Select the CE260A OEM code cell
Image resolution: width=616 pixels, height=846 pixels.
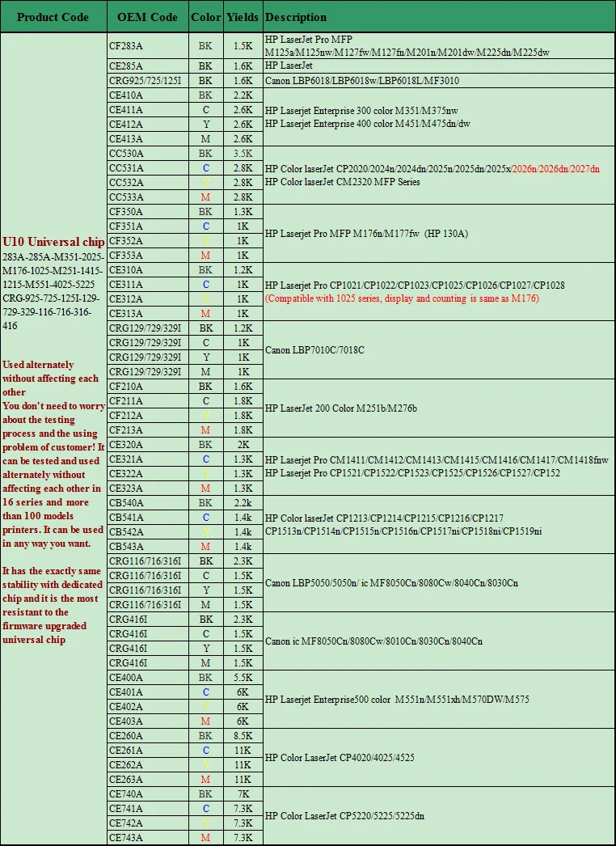tap(148, 736)
